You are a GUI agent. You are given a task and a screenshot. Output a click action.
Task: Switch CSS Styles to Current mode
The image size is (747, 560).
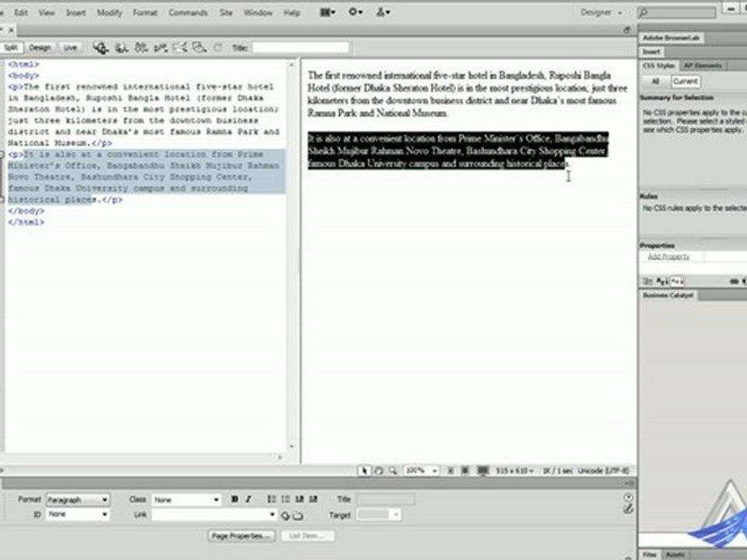685,81
